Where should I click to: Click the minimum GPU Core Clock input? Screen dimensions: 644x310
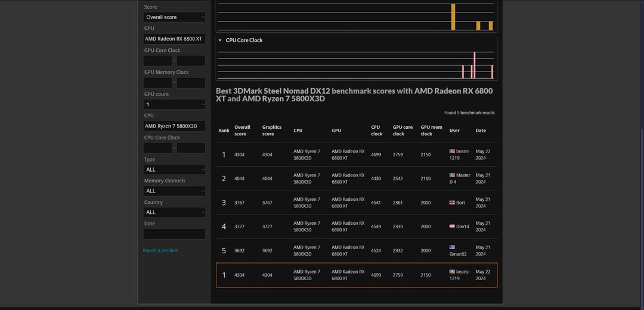pyautogui.click(x=157, y=61)
